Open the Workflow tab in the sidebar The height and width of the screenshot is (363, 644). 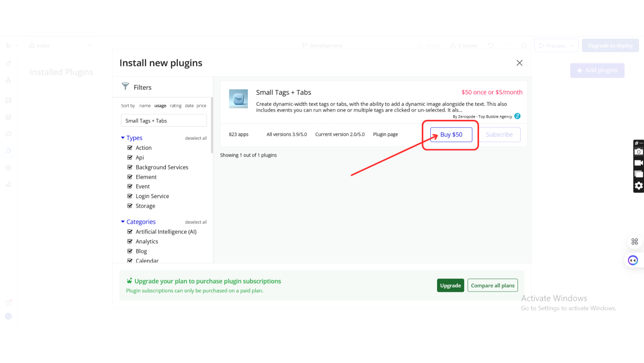(x=8, y=80)
